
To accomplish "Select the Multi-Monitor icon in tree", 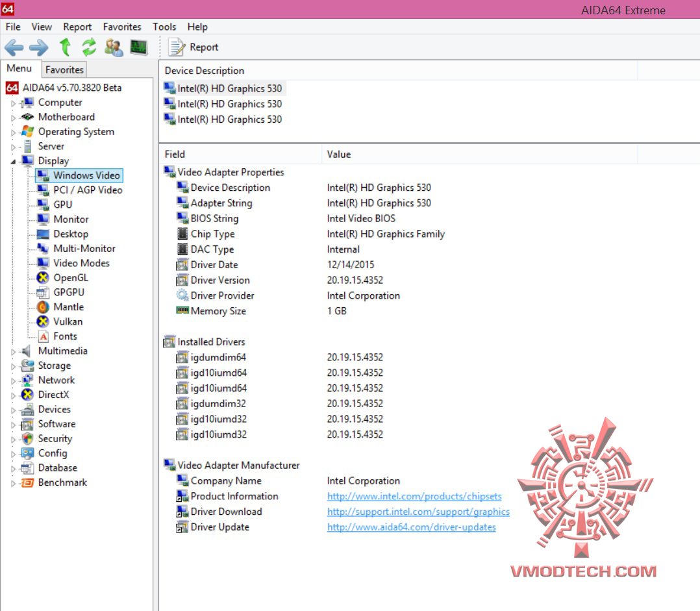I will (x=44, y=249).
